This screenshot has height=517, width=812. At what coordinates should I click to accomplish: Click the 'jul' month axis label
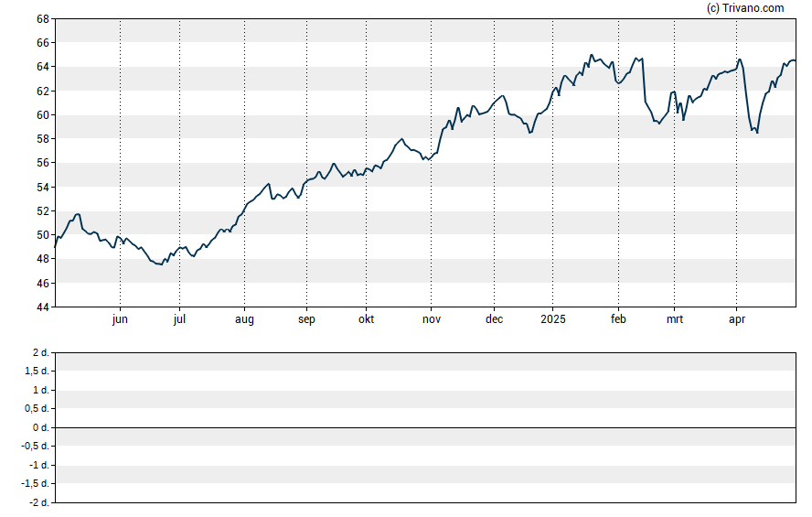click(179, 319)
